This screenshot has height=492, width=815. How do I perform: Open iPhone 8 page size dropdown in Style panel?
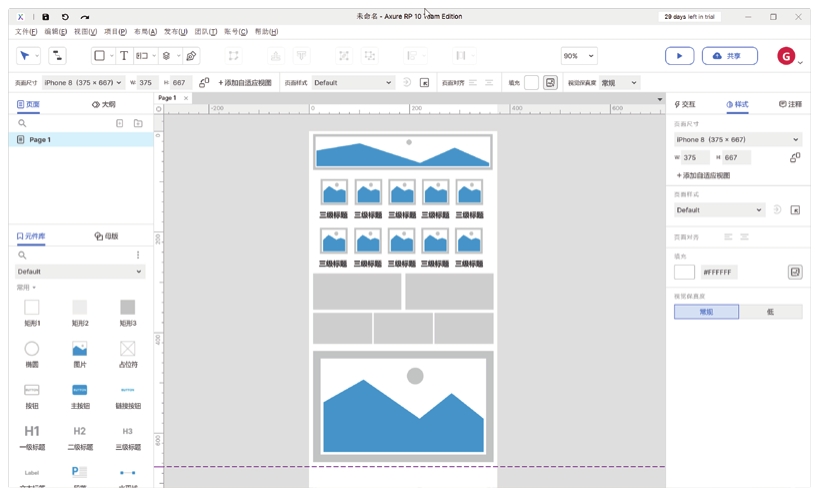737,140
